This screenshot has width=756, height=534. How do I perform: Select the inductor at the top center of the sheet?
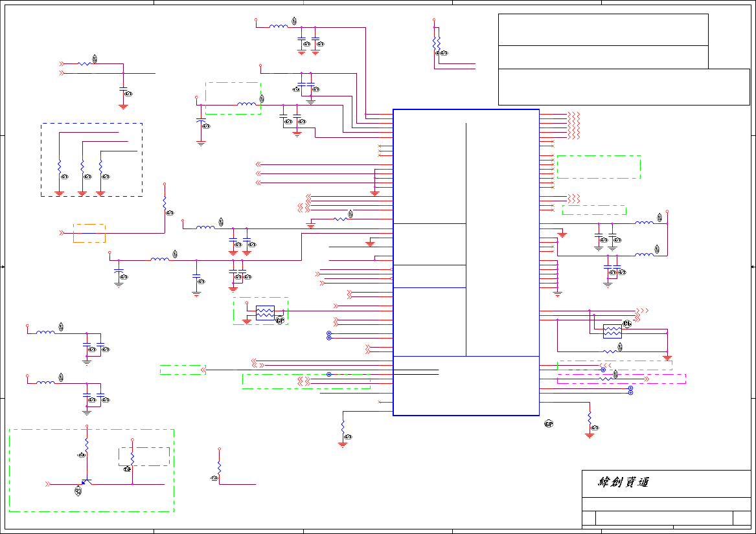click(x=279, y=26)
